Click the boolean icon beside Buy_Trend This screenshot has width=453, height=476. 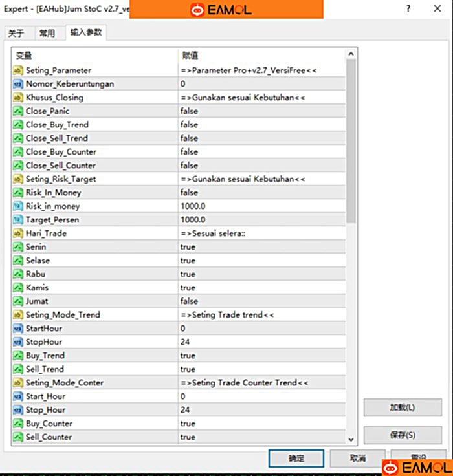click(18, 356)
